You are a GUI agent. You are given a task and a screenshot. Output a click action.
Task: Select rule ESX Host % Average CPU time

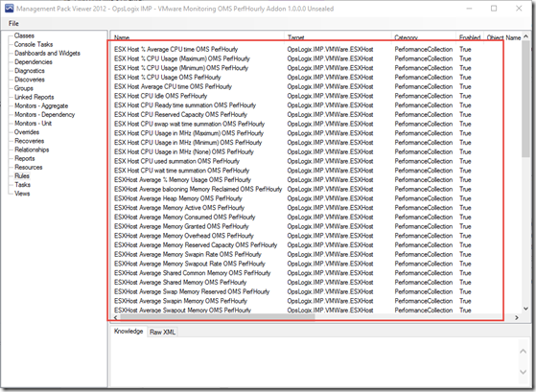[175, 49]
